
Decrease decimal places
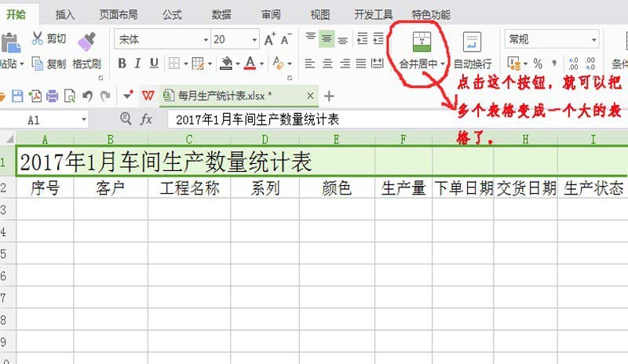pyautogui.click(x=590, y=64)
